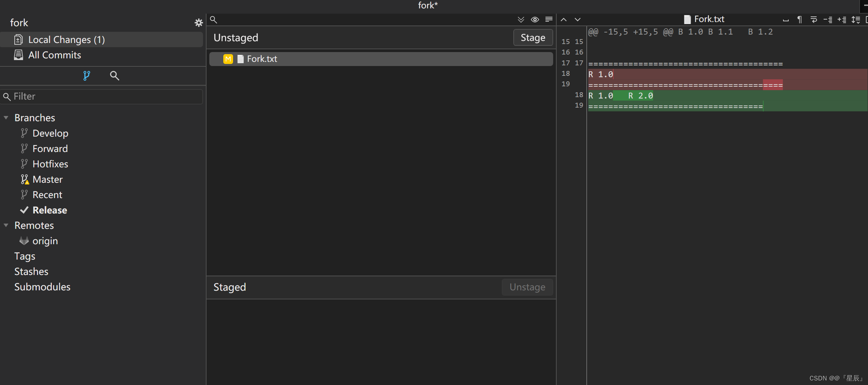Viewport: 868px width, 385px height.
Task: Open the Local Changes view
Action: (66, 39)
